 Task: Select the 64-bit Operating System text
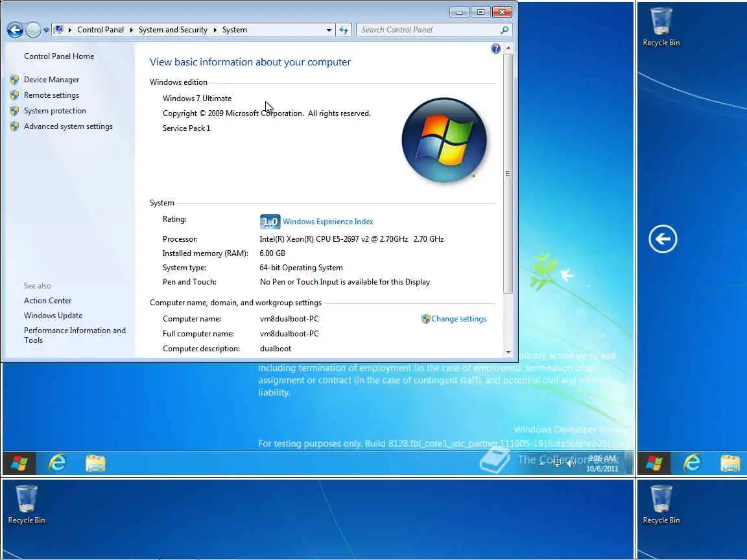(x=301, y=268)
